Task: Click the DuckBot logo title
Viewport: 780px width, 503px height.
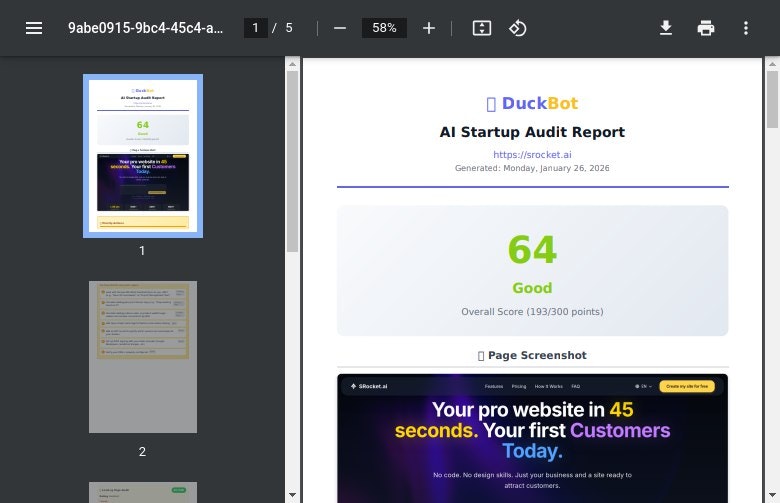Action: pyautogui.click(x=532, y=103)
